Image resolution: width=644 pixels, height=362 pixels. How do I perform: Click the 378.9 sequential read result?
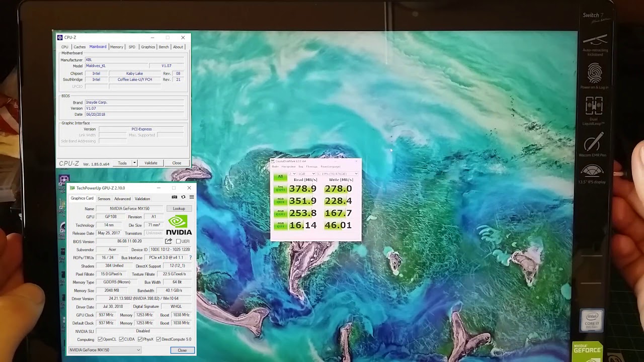(303, 189)
